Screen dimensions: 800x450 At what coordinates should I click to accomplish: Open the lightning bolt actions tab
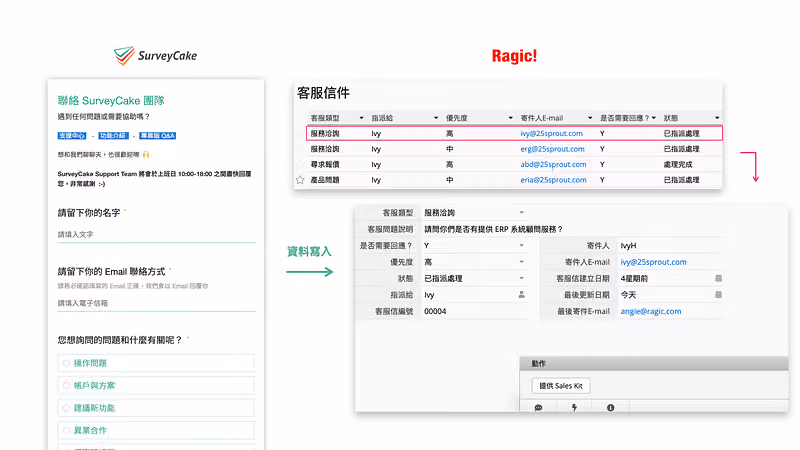[574, 408]
